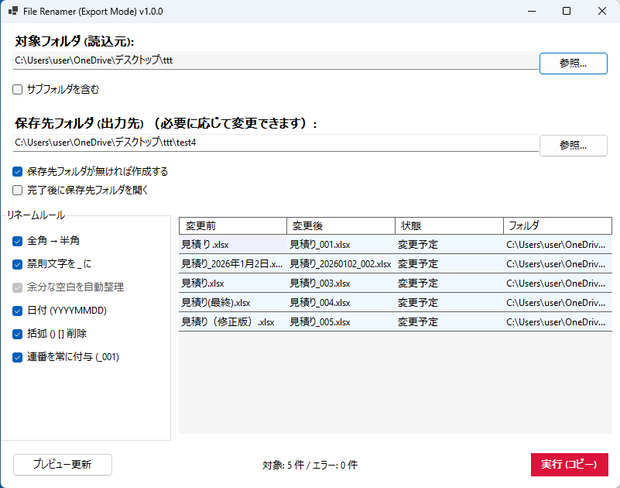The image size is (620, 488).
Task: Click the プレビュー更新 button
Action: tap(62, 465)
